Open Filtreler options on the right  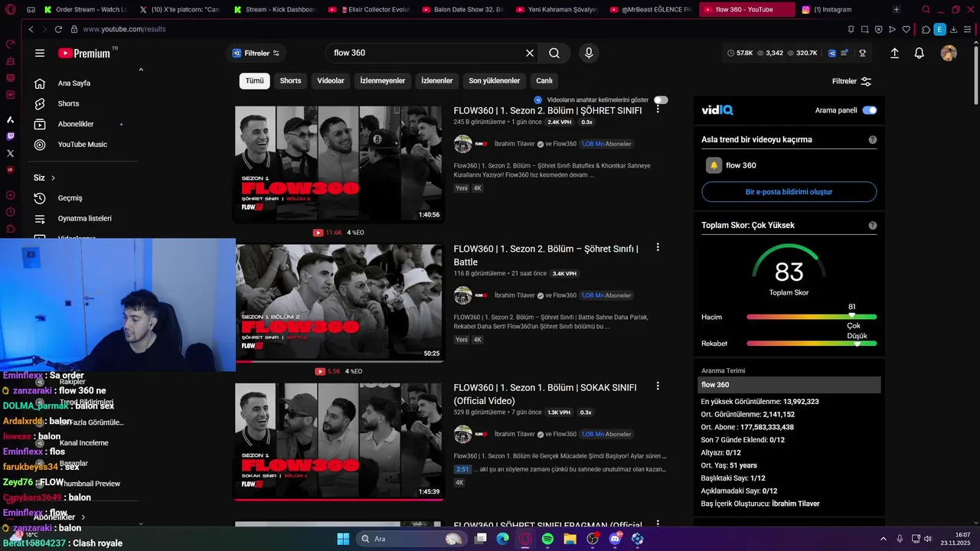pos(851,81)
